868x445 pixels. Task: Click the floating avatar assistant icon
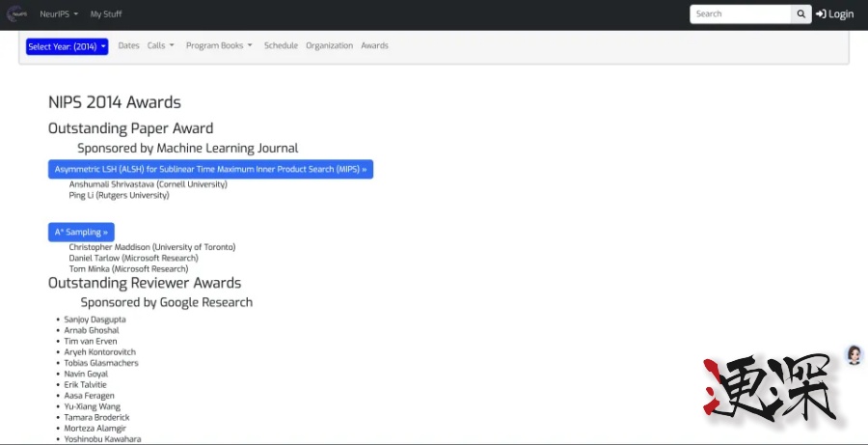coord(854,355)
